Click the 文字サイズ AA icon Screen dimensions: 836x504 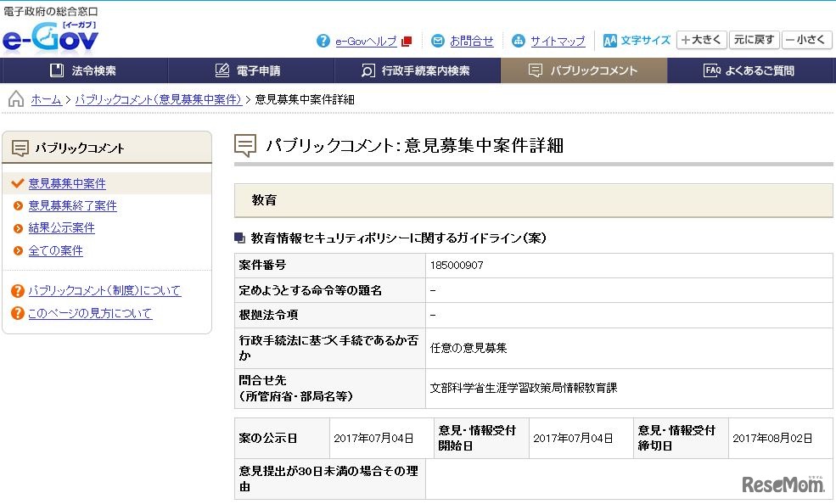point(609,41)
